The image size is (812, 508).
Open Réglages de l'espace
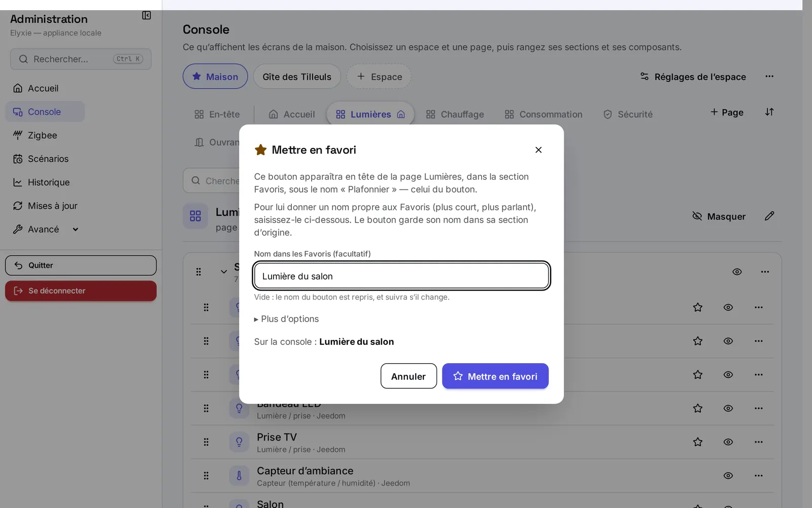(x=693, y=77)
